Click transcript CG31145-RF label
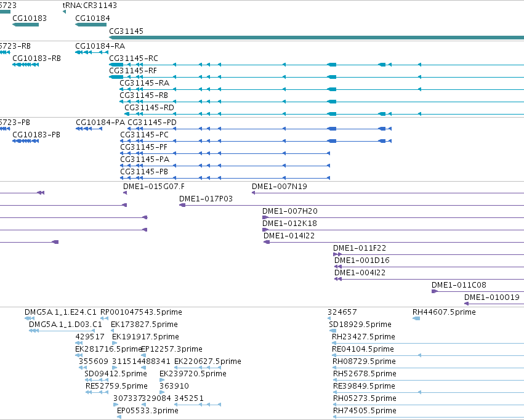Image resolution: width=524 pixels, height=420 pixels. [133, 70]
